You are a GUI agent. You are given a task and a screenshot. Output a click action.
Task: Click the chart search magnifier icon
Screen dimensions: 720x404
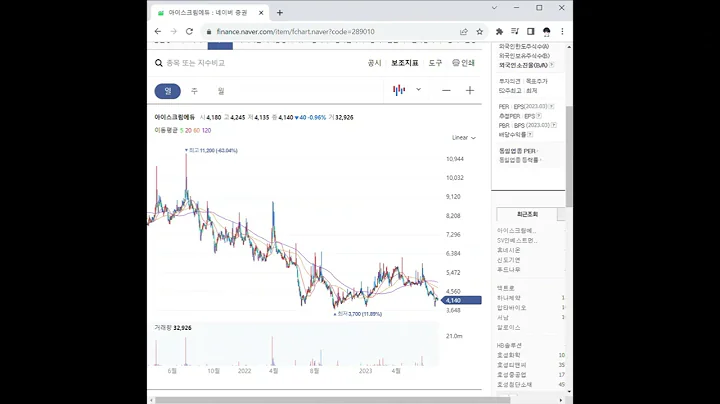click(158, 63)
